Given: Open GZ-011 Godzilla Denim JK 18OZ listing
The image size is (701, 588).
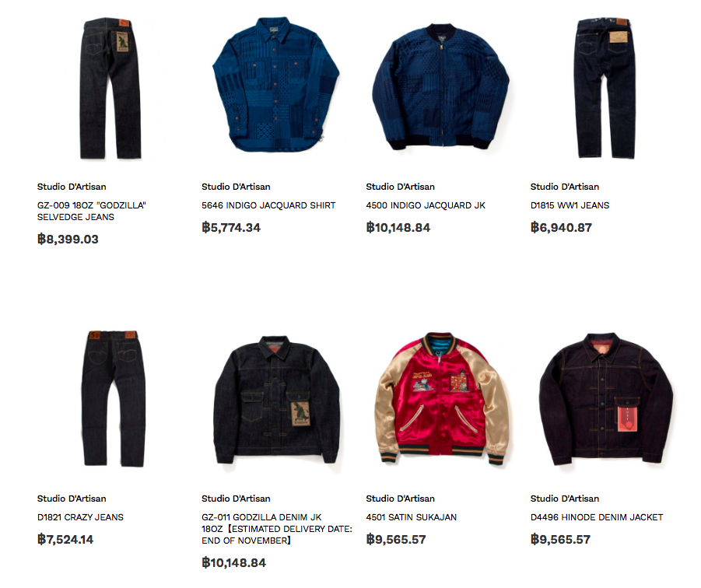Looking at the screenshot, I should [x=277, y=529].
